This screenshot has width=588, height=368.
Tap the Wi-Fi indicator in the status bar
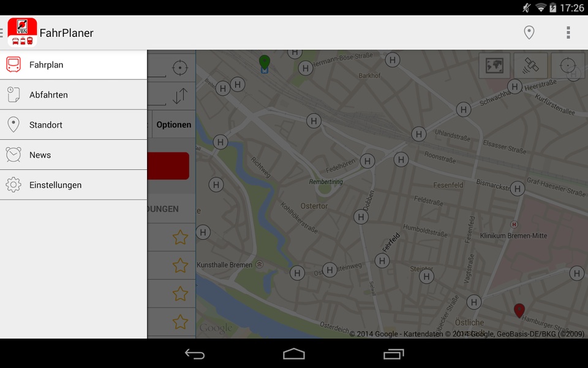(x=540, y=7)
